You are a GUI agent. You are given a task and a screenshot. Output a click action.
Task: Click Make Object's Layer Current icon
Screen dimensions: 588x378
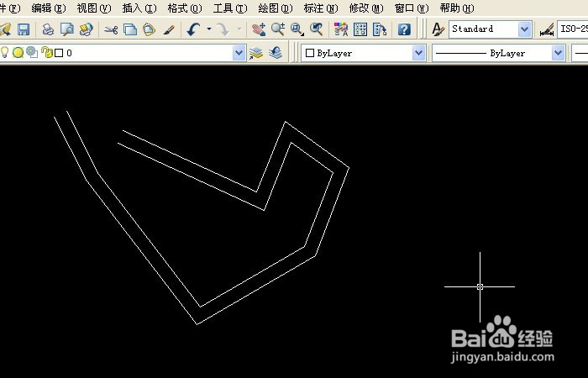click(x=256, y=53)
